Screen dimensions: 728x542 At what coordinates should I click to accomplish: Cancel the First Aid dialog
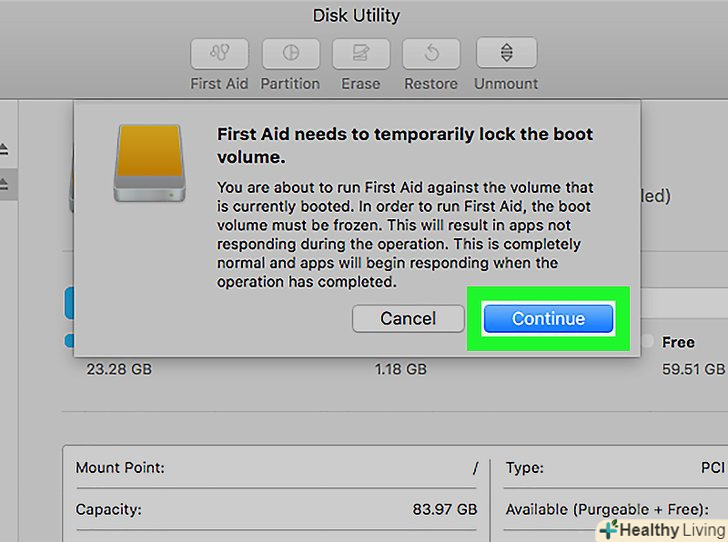coord(408,318)
